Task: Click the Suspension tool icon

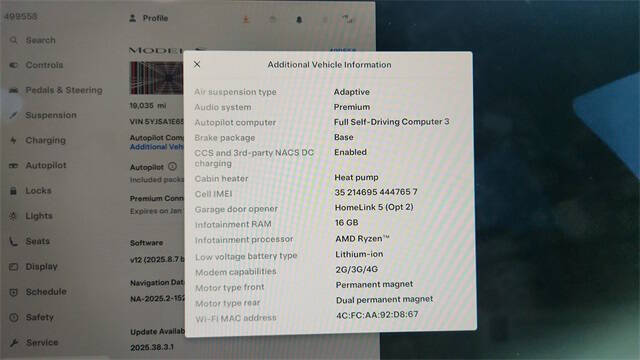Action: [x=13, y=115]
